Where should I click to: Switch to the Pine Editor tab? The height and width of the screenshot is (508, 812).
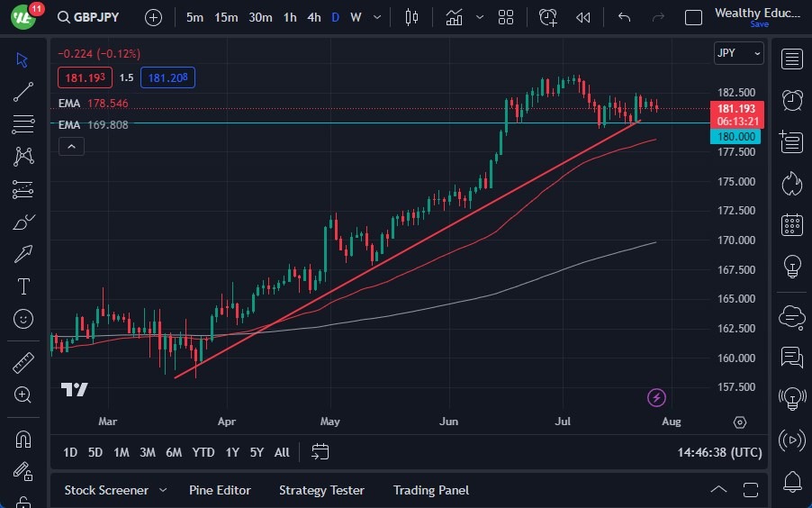(x=220, y=490)
